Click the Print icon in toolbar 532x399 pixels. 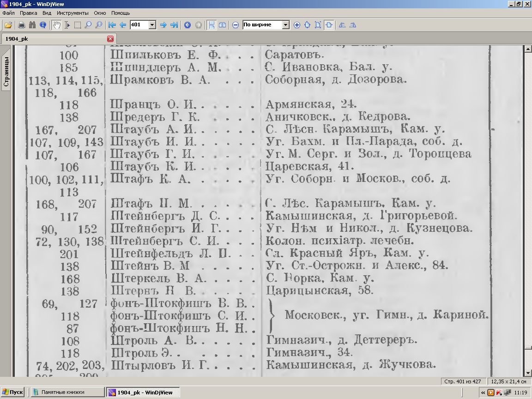[x=21, y=25]
